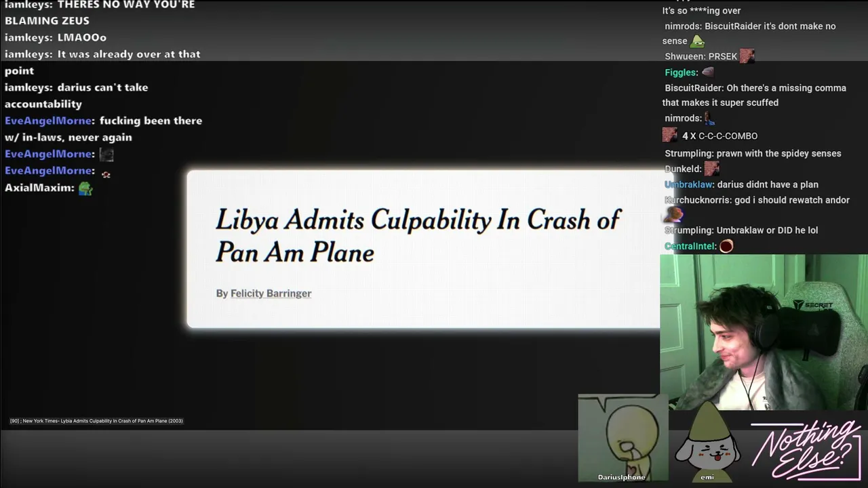This screenshot has height=488, width=868.
Task: Click "THERES NO WAY YOU'RE BLAMING ZEUS" message
Action: point(100,12)
